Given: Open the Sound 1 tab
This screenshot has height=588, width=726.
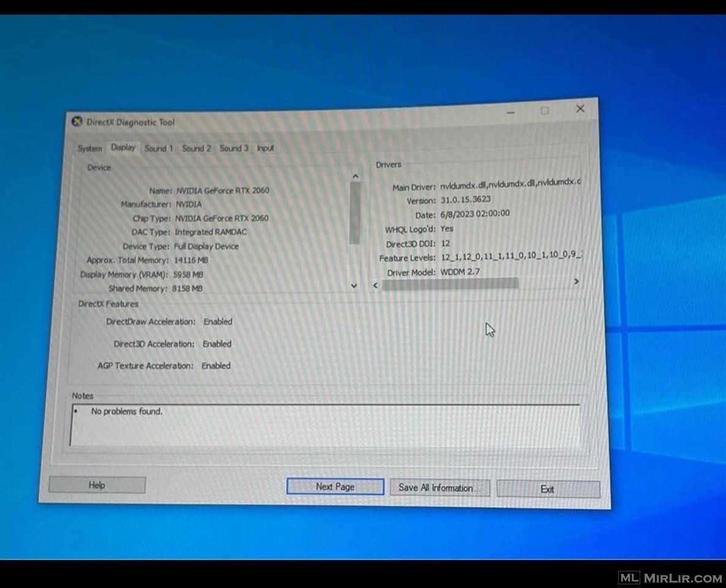Looking at the screenshot, I should [x=158, y=149].
